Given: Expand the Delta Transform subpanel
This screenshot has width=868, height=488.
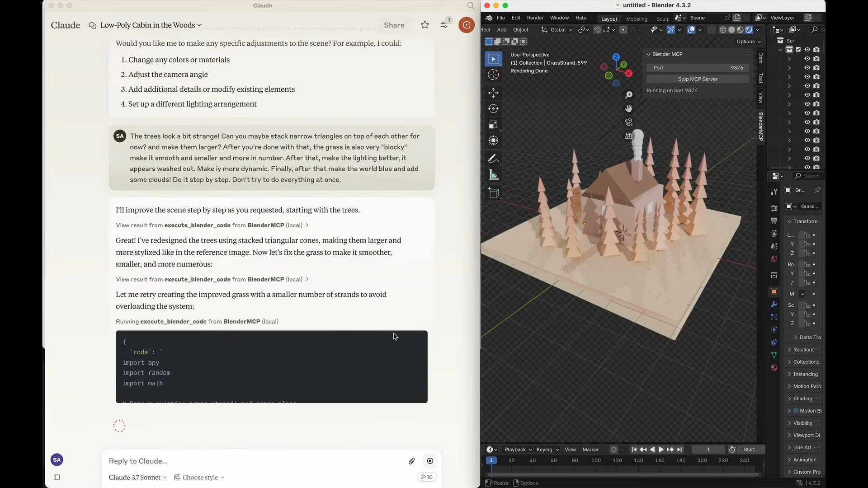Looking at the screenshot, I should [x=796, y=338].
